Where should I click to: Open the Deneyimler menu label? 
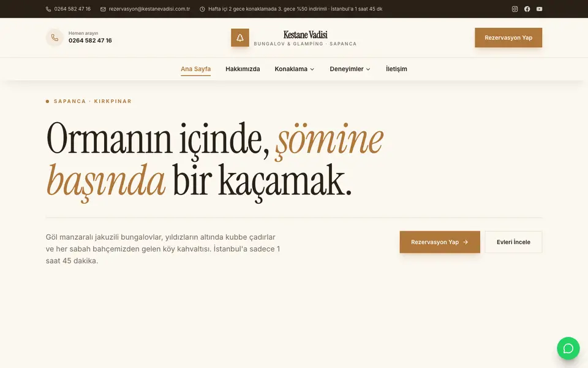(347, 69)
